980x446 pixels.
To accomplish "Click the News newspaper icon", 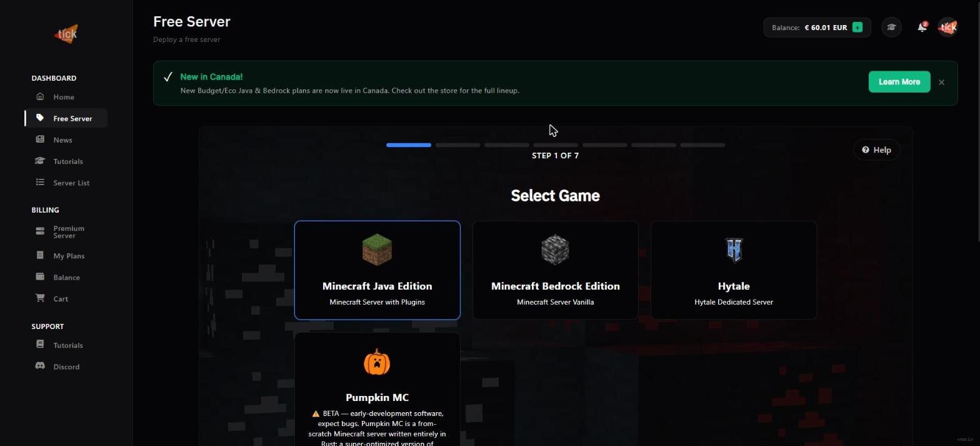I will pyautogui.click(x=40, y=139).
